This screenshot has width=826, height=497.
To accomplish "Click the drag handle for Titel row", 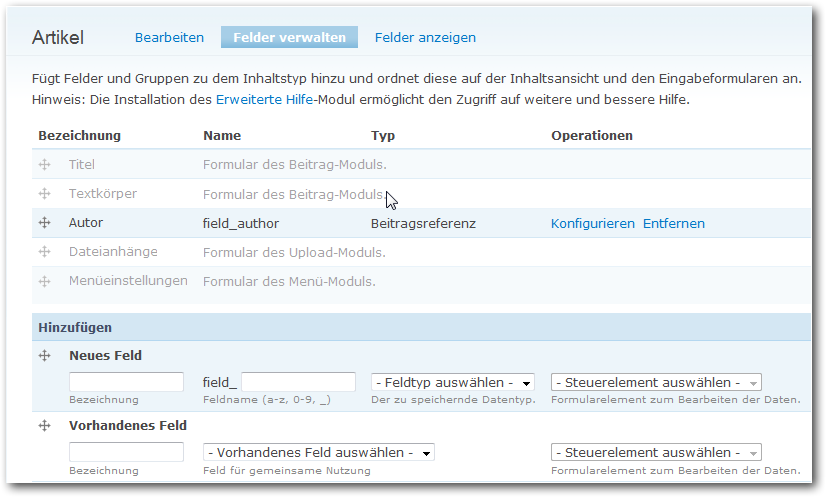I will 44,165.
